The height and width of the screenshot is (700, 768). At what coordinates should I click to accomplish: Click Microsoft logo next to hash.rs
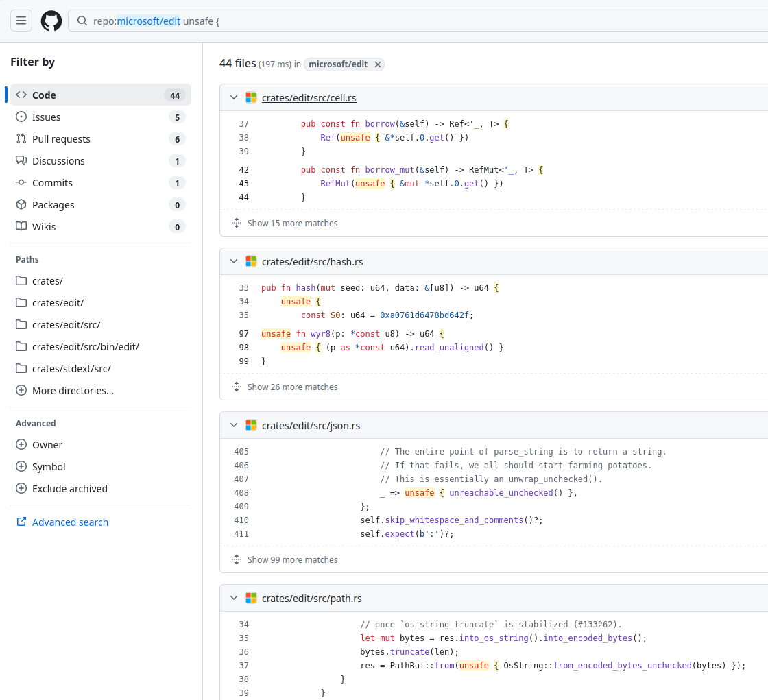(x=251, y=262)
